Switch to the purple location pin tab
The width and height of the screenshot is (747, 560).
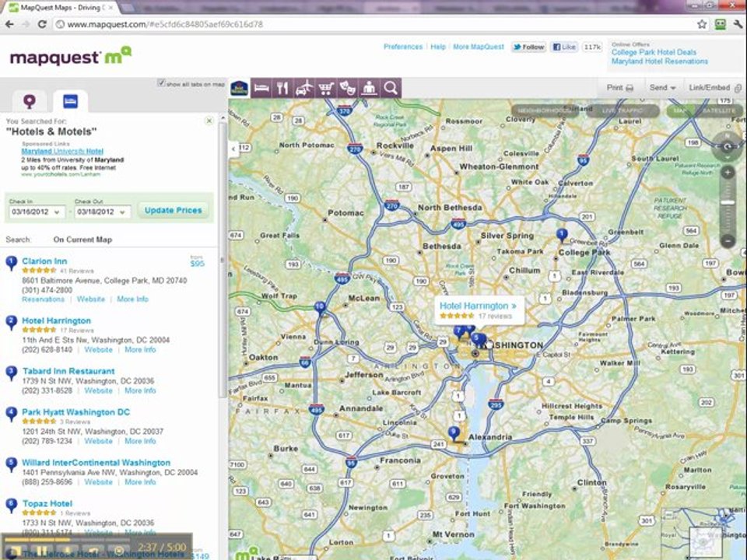30,101
